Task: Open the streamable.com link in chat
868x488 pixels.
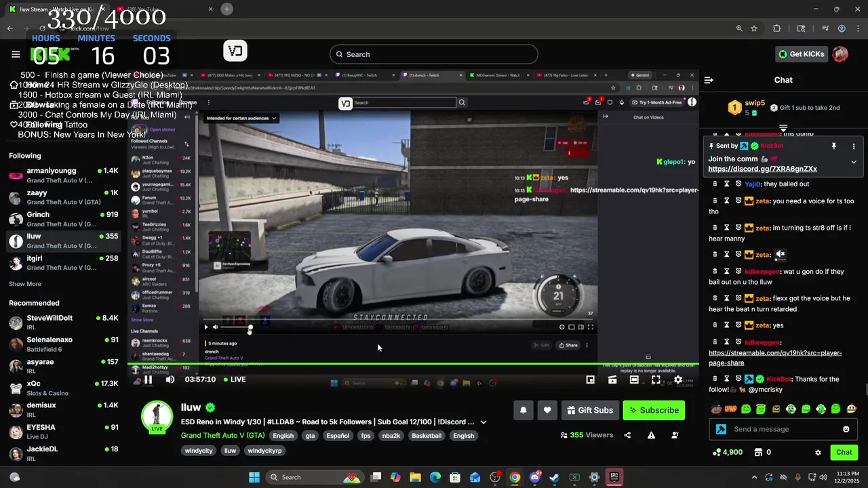Action: click(775, 358)
